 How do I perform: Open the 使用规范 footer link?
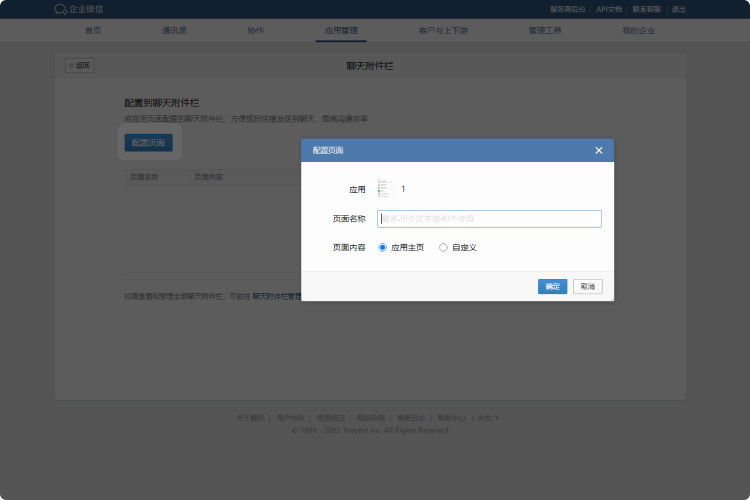tap(331, 418)
